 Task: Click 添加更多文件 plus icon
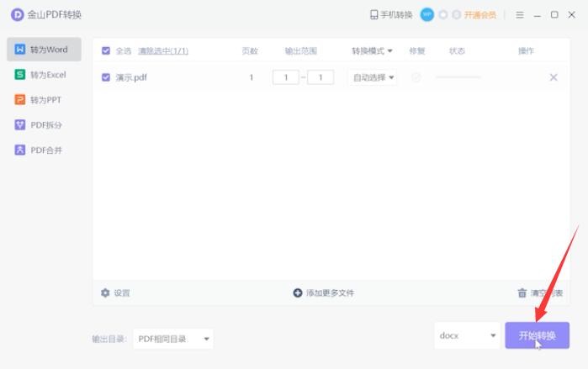click(x=298, y=293)
